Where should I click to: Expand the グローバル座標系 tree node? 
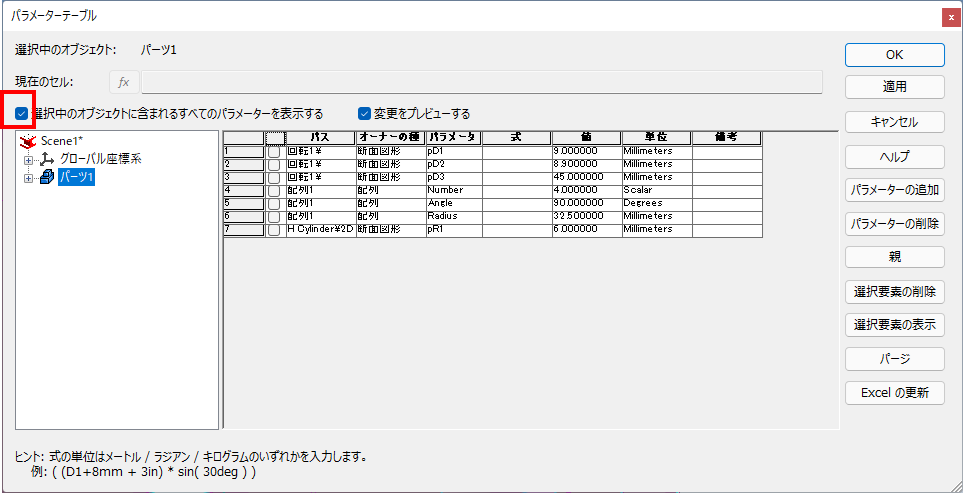pyautogui.click(x=28, y=159)
